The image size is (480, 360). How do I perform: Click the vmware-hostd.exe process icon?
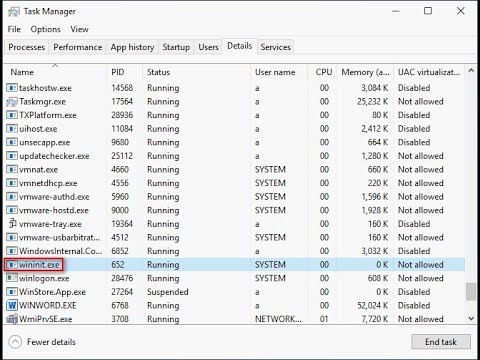[12, 210]
